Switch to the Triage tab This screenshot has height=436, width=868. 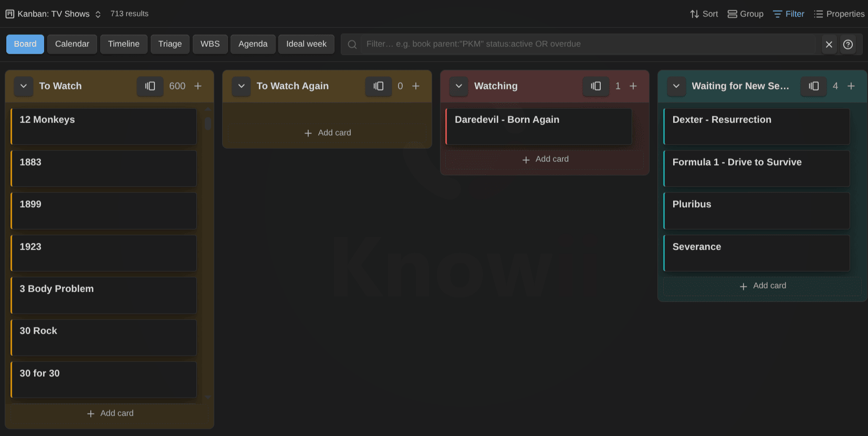(x=170, y=44)
